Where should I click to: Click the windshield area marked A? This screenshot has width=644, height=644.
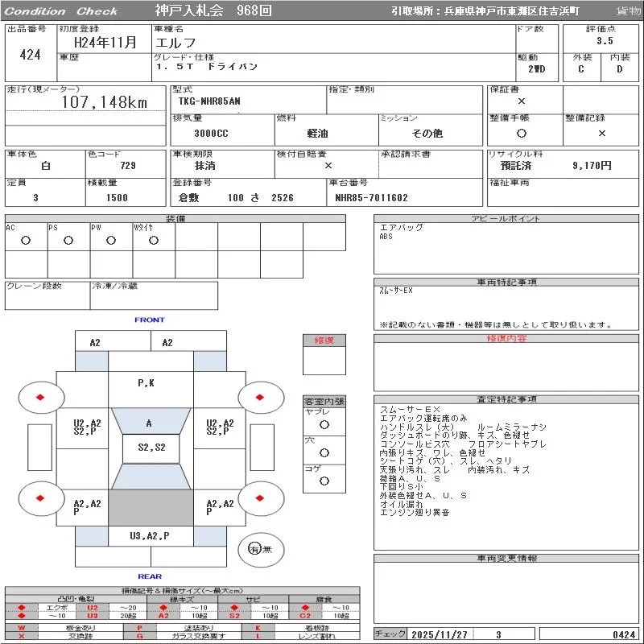coord(149,423)
